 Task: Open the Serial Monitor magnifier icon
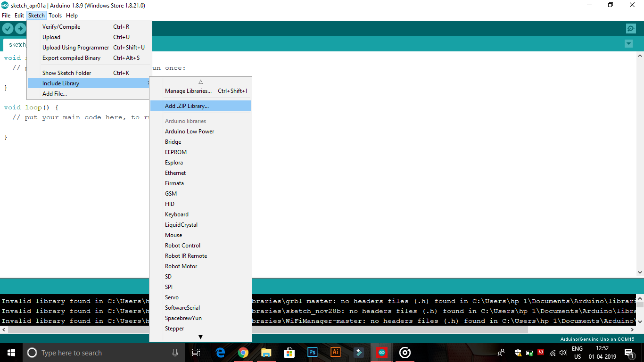pos(631,28)
